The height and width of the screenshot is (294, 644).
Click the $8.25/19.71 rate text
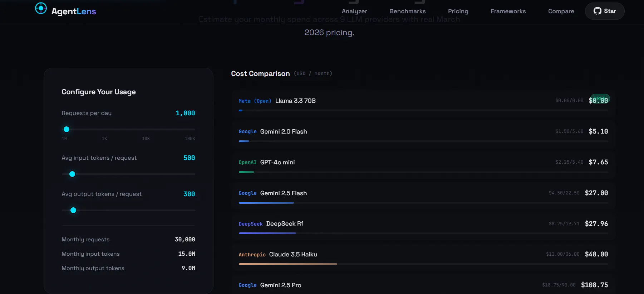coord(564,224)
